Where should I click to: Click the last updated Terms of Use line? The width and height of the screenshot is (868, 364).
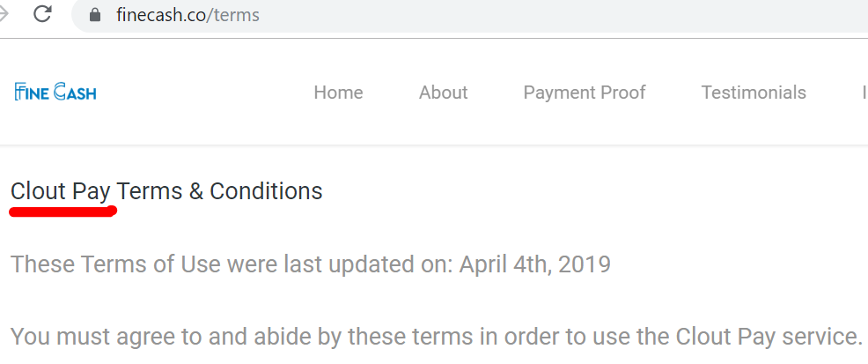point(311,264)
